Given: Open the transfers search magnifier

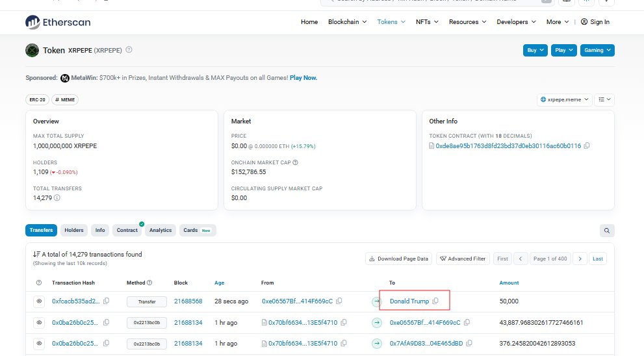Looking at the screenshot, I should [x=607, y=231].
